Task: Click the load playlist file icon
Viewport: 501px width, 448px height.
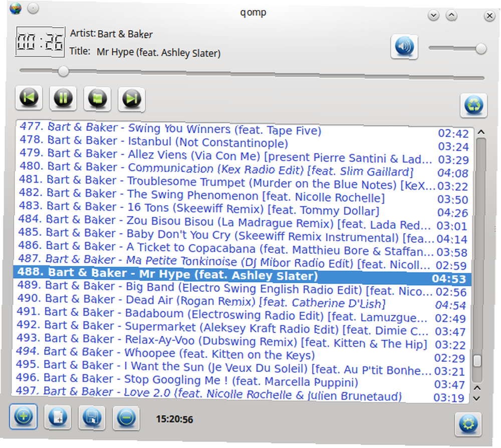Action: pyautogui.click(x=58, y=417)
